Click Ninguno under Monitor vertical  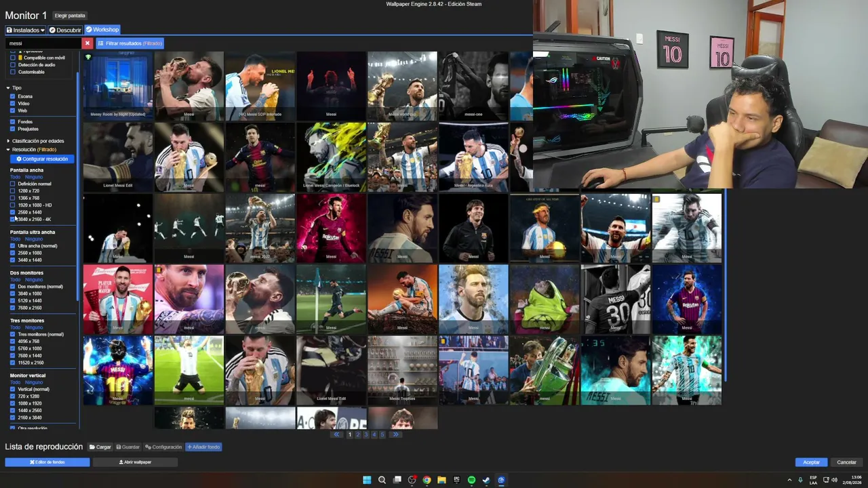pyautogui.click(x=34, y=382)
